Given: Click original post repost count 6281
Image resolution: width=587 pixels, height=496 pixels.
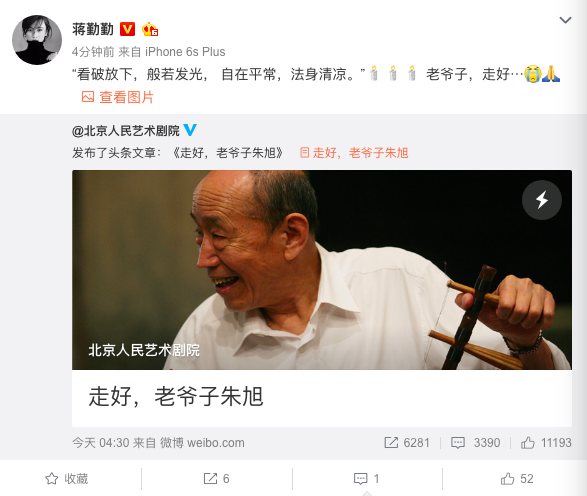Looking at the screenshot, I should pos(407,442).
